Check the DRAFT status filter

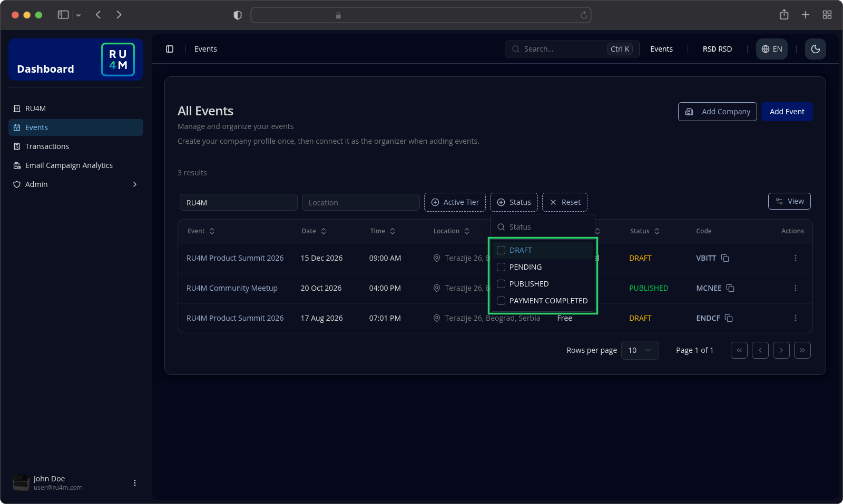point(501,250)
